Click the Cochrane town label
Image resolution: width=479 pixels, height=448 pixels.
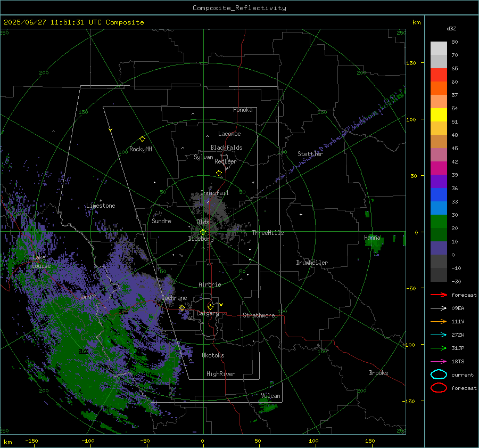tap(174, 298)
